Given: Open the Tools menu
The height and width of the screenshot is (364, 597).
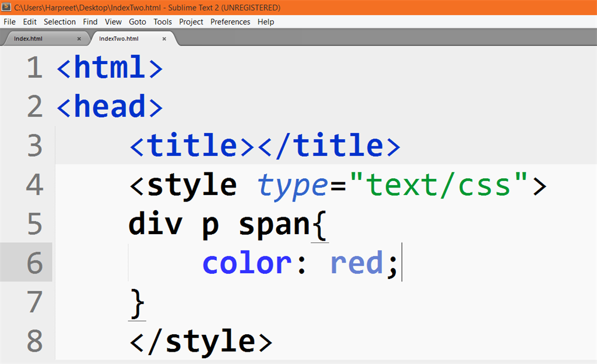Looking at the screenshot, I should point(162,22).
